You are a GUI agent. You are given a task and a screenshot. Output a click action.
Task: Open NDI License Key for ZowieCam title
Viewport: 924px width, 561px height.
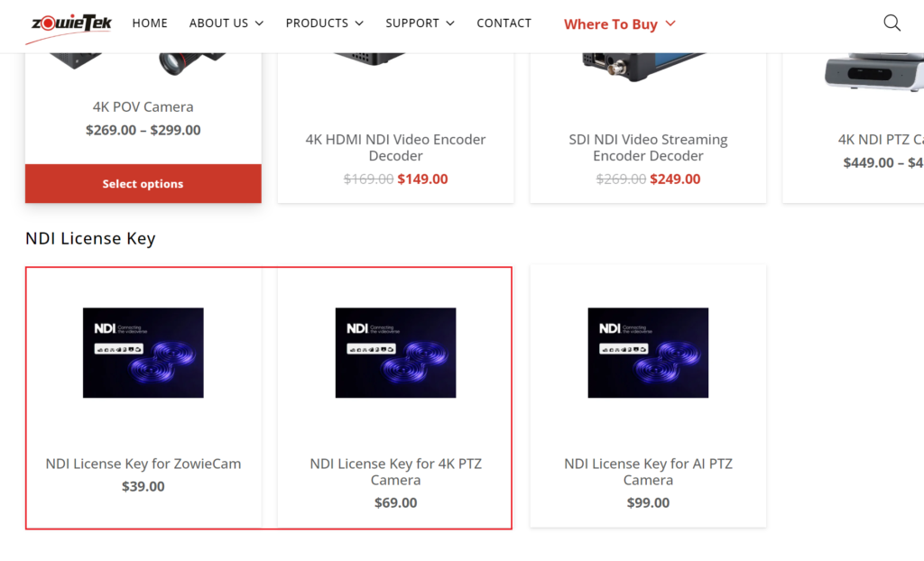click(x=143, y=464)
